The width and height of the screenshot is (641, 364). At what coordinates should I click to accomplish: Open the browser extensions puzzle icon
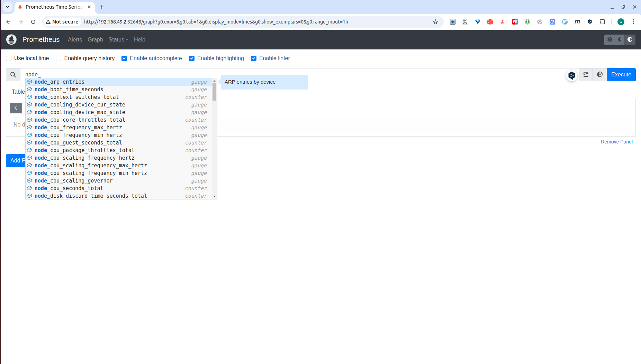point(602,22)
